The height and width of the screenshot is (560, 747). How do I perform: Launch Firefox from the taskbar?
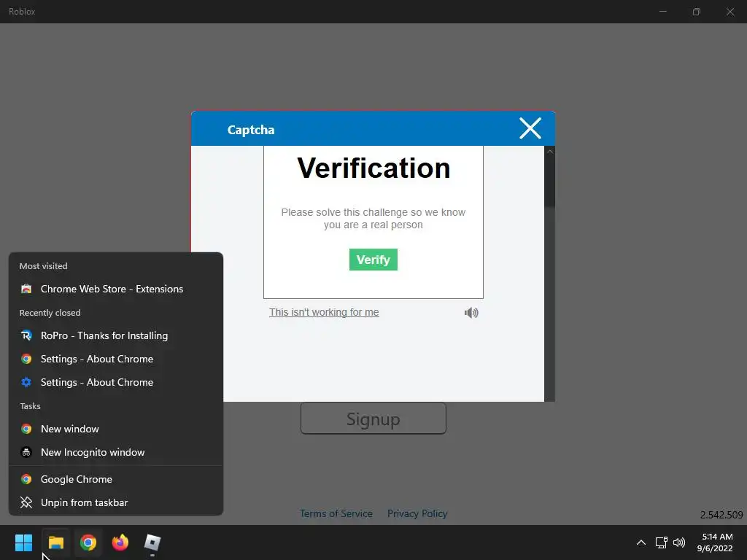coord(120,542)
